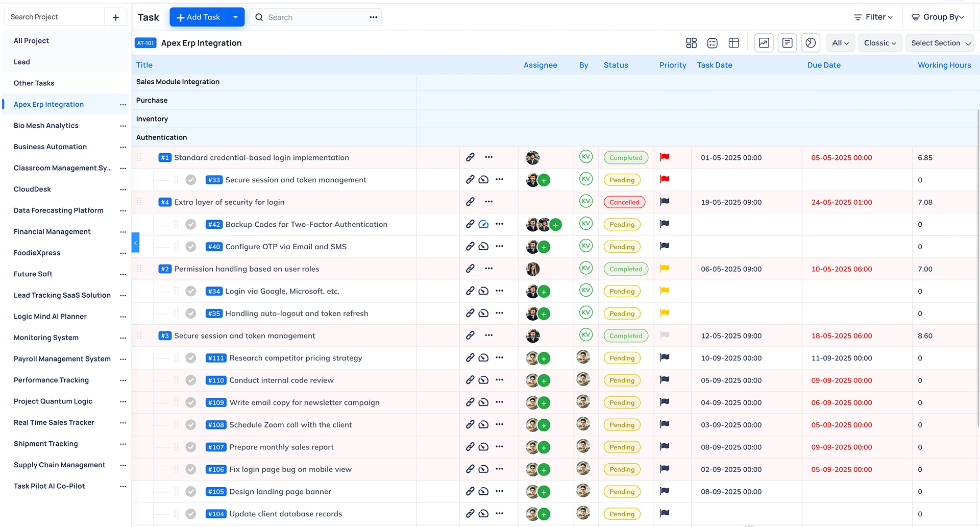
Task: Click the plus icon next to Search Project
Action: pos(116,17)
